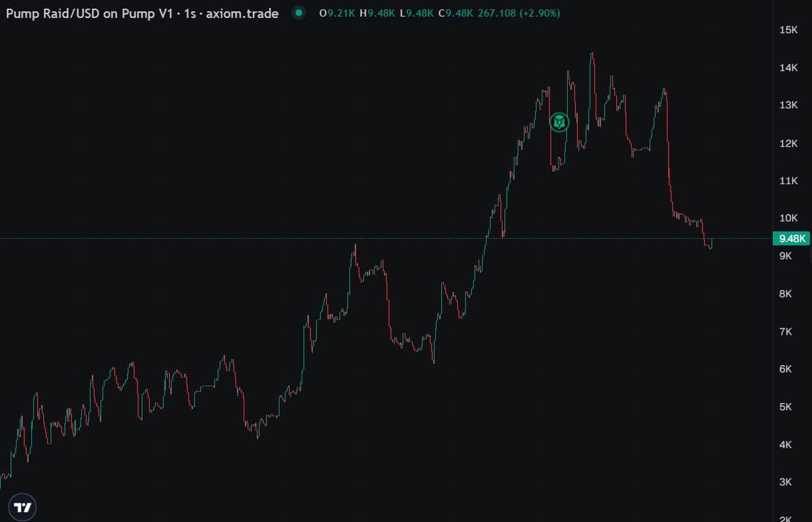Click the 6K label on the price axis

[786, 369]
